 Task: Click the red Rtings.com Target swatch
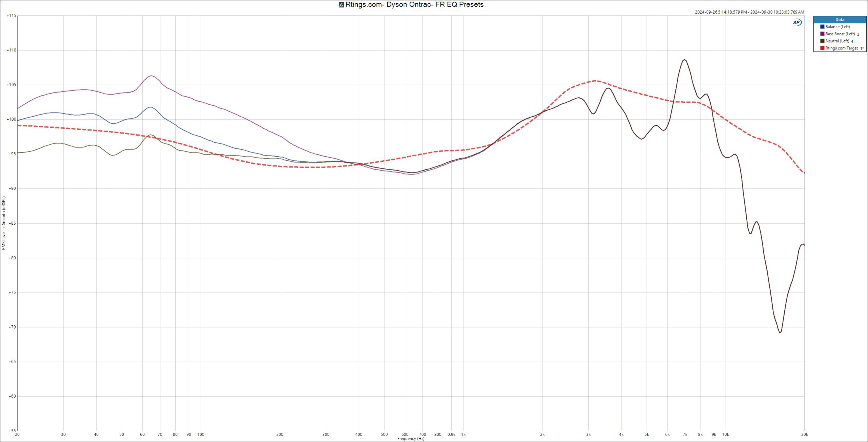point(822,48)
